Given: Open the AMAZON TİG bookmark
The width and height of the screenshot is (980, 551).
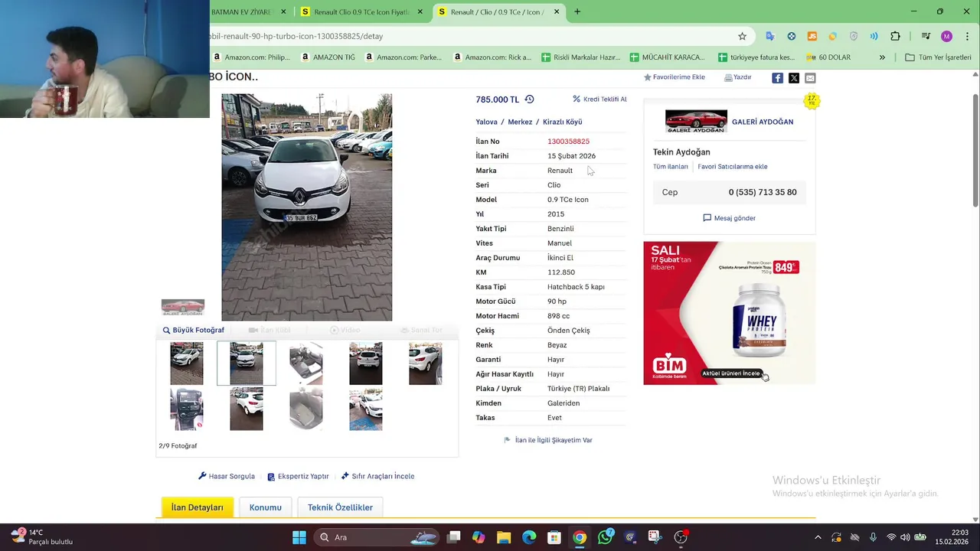Looking at the screenshot, I should (328, 57).
